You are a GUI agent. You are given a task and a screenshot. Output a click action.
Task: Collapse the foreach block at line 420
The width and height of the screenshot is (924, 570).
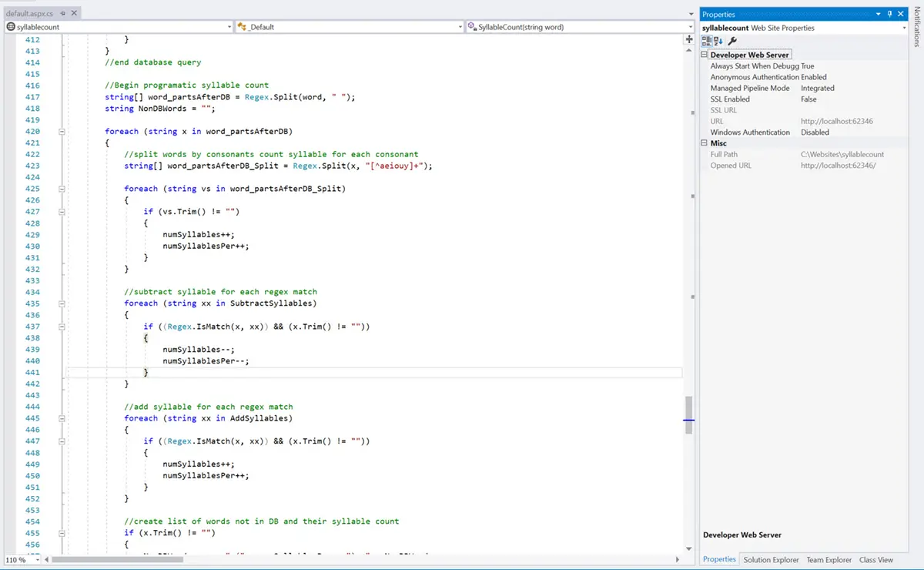click(x=62, y=132)
